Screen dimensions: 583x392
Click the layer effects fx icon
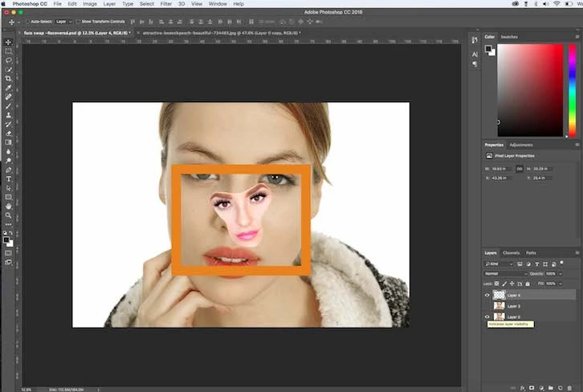pos(520,387)
